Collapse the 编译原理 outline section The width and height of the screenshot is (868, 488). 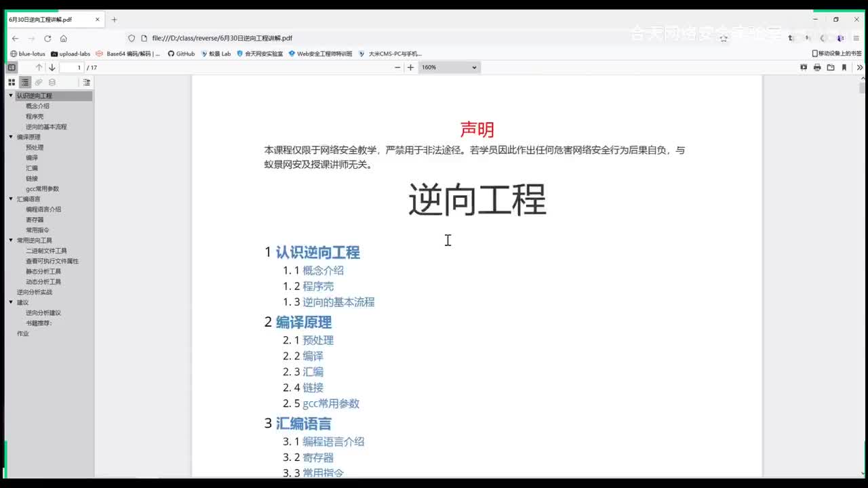11,137
